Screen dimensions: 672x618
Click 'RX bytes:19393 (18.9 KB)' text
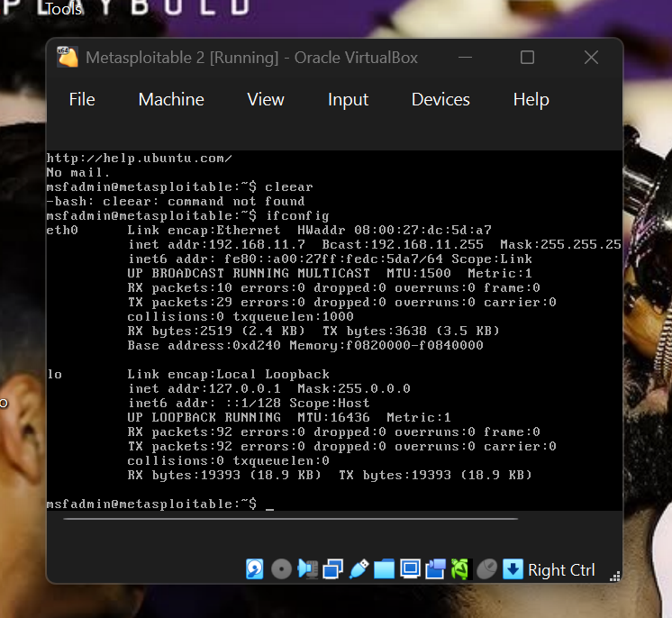224,475
